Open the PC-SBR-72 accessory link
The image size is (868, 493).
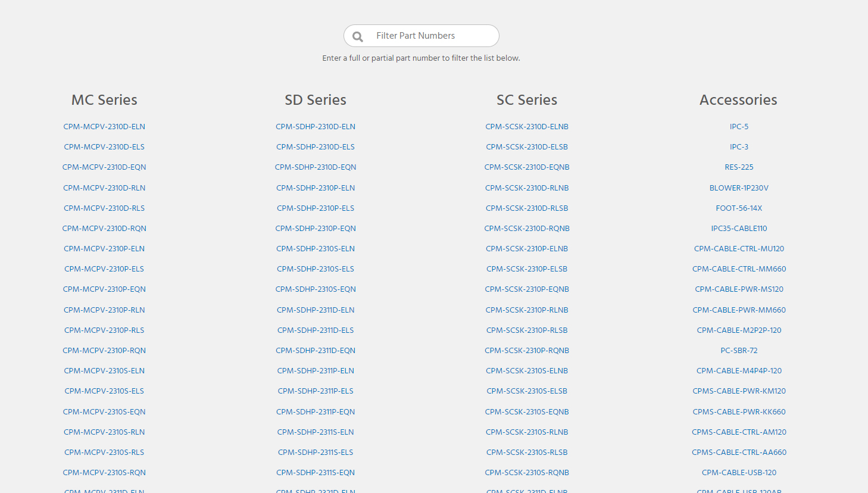point(739,350)
